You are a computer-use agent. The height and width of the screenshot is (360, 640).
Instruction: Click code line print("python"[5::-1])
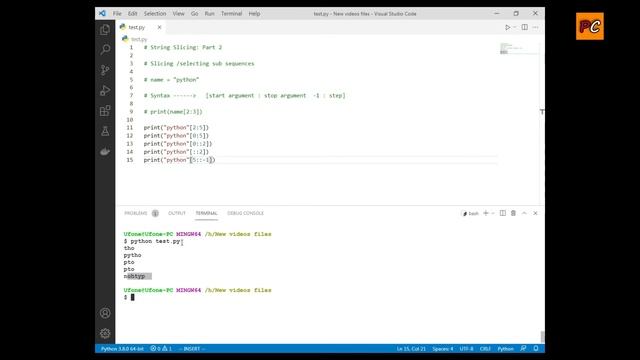[179, 160]
